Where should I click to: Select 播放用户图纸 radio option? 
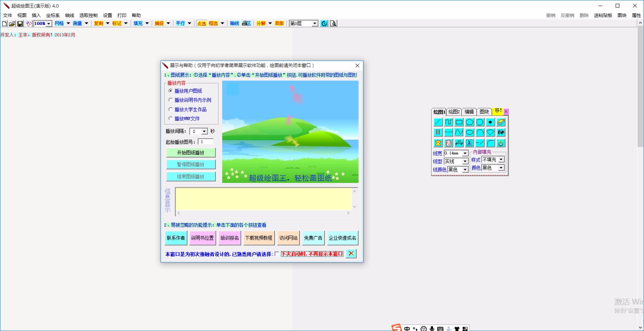coord(185,91)
